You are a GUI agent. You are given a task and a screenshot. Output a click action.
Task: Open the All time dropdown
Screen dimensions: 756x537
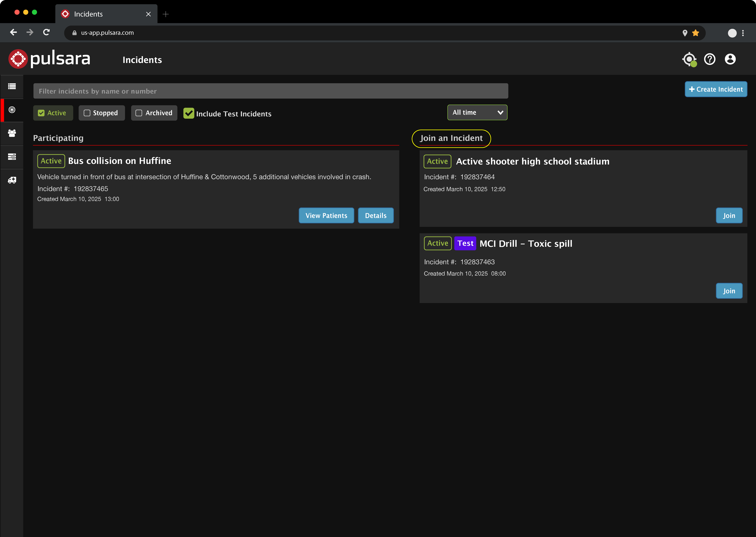(x=477, y=112)
